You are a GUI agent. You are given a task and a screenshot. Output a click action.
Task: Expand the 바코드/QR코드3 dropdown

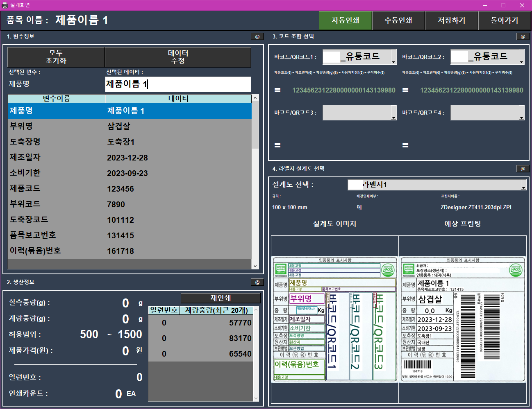point(393,113)
